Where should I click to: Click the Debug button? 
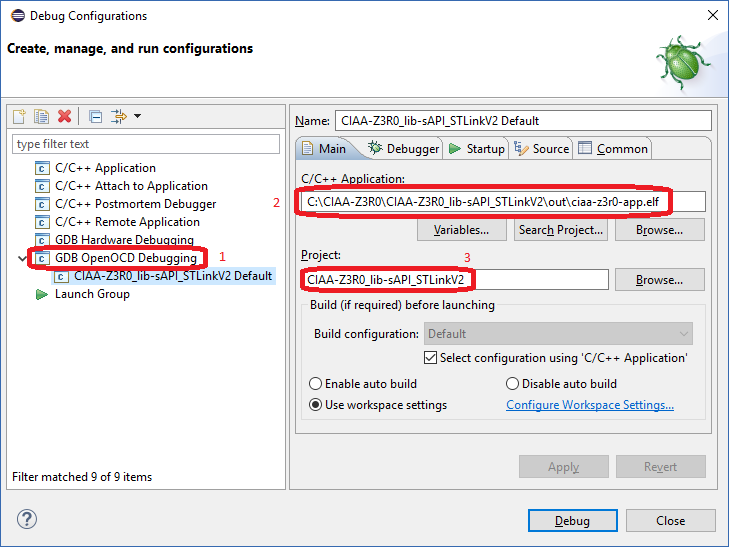click(x=572, y=521)
